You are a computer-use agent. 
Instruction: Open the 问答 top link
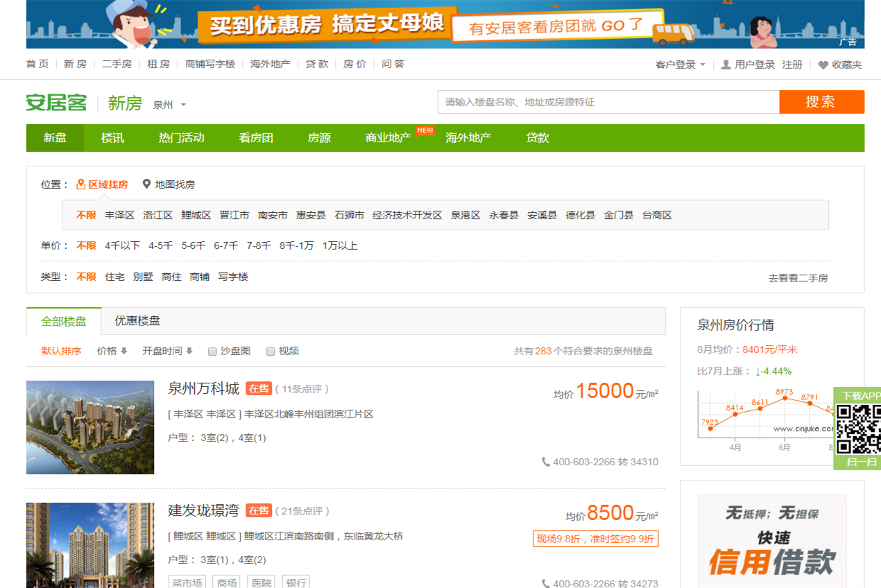click(393, 64)
